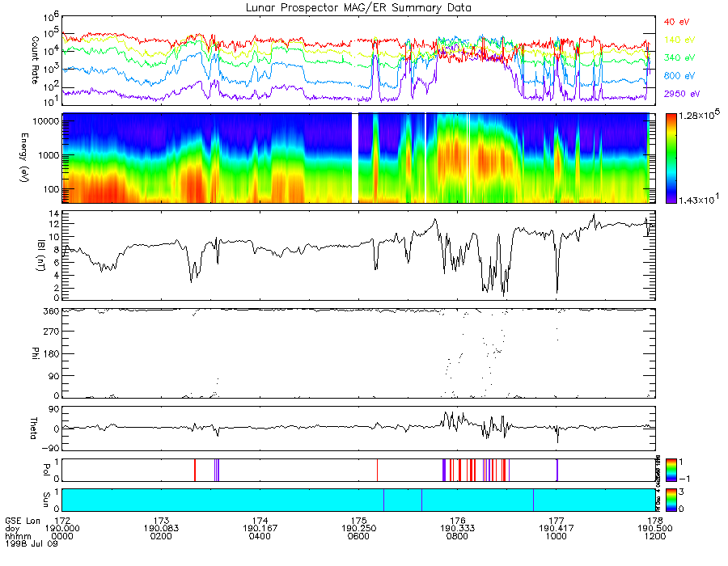Click the energy spectrogram rainbow color bar

click(671, 158)
